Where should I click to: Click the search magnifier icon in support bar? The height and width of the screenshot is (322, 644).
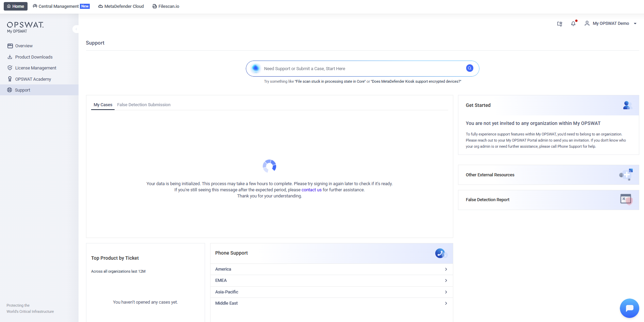[x=469, y=68]
